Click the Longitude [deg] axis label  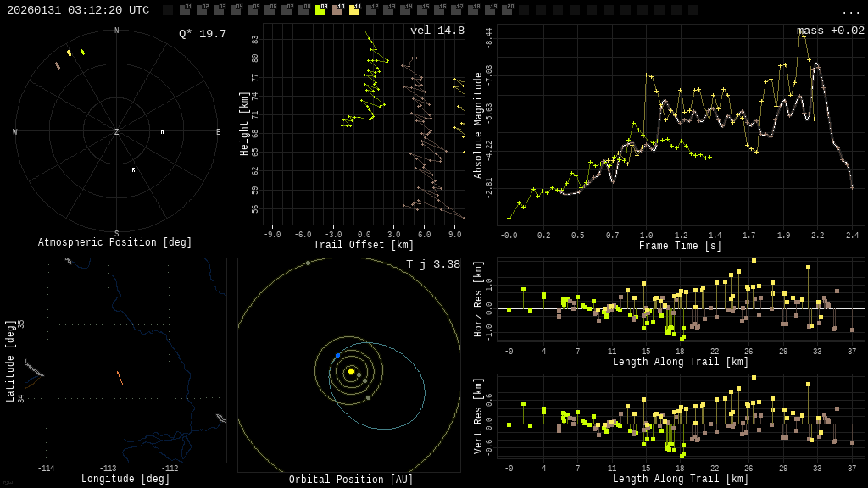point(125,479)
